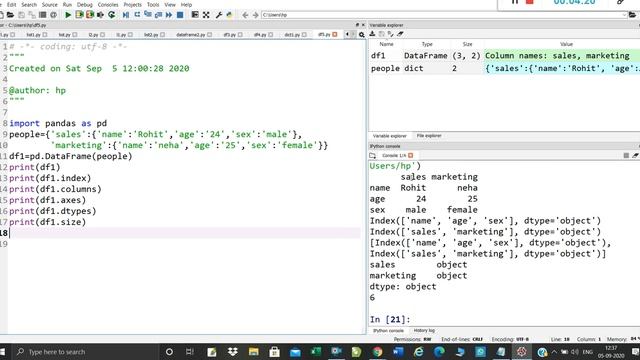
Task: Close the Console 1/A tab
Action: pos(411,156)
